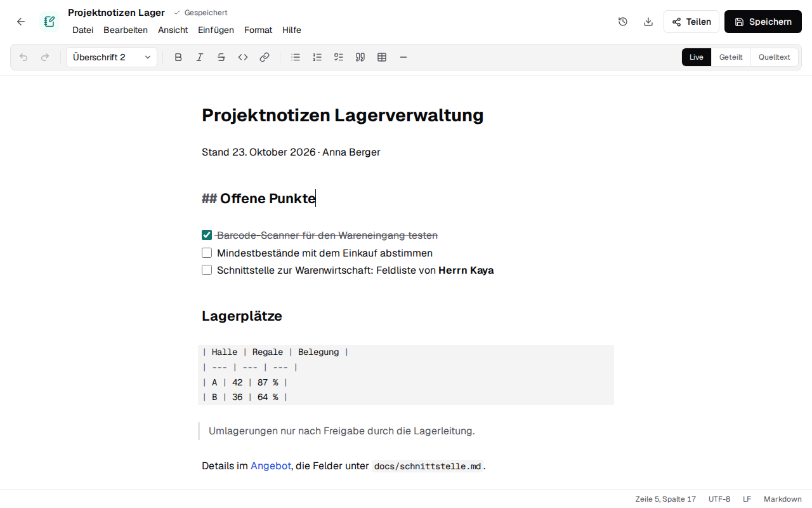
Task: Open the Hilfe menu
Action: [x=292, y=30]
